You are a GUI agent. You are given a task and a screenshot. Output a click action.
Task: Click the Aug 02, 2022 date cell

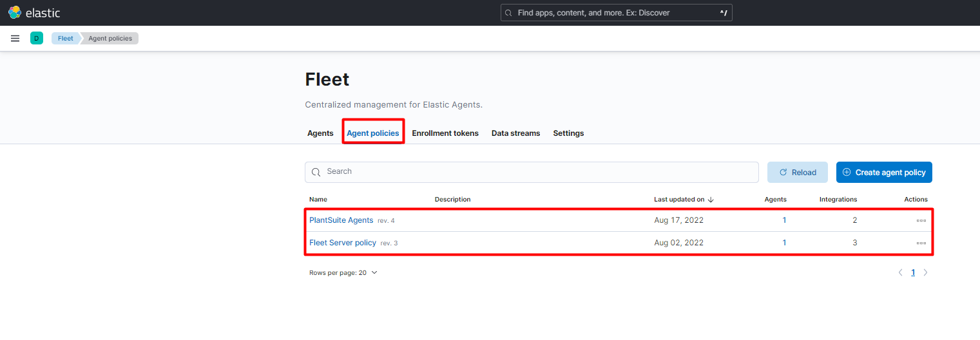678,243
